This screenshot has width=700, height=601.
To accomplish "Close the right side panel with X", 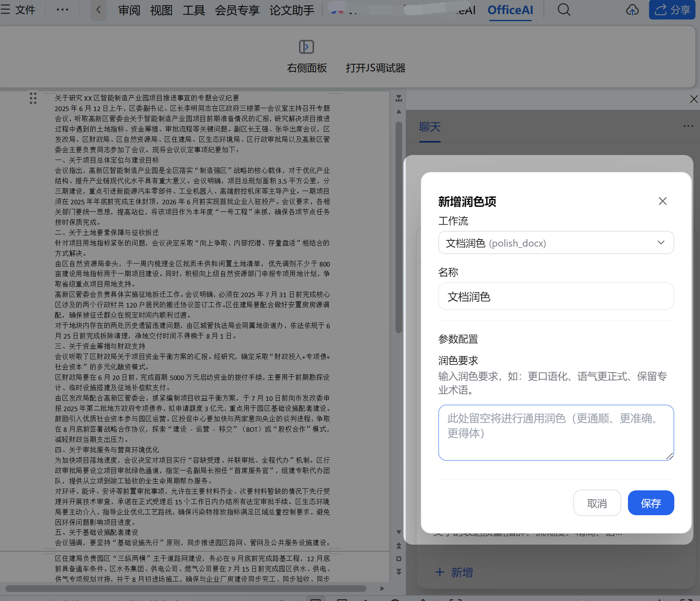I will (x=694, y=99).
